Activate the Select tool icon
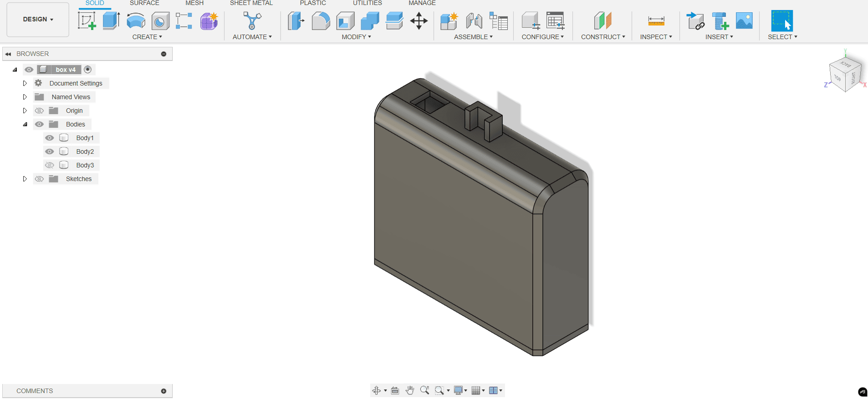The width and height of the screenshot is (868, 399). [782, 21]
